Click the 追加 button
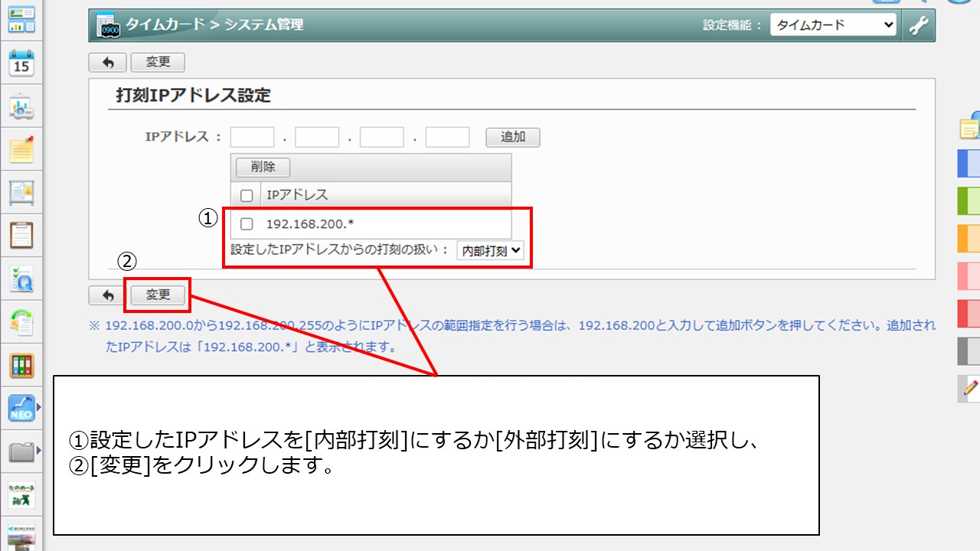The height and width of the screenshot is (551, 980). coord(513,138)
